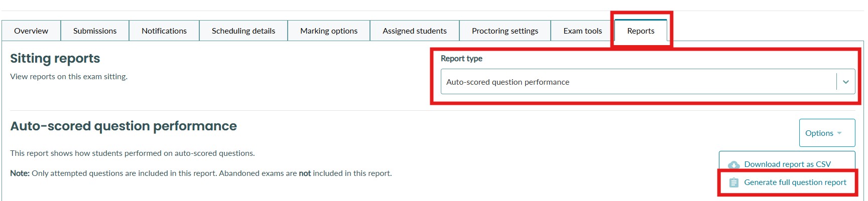
Task: Click the Auto-scored question performance heading
Action: [123, 126]
